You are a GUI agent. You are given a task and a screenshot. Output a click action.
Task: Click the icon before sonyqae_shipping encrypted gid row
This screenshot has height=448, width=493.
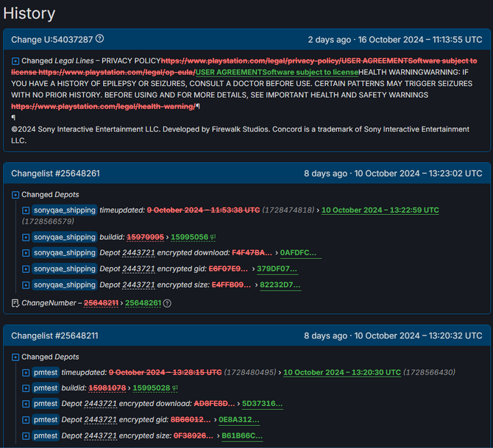pyautogui.click(x=26, y=269)
